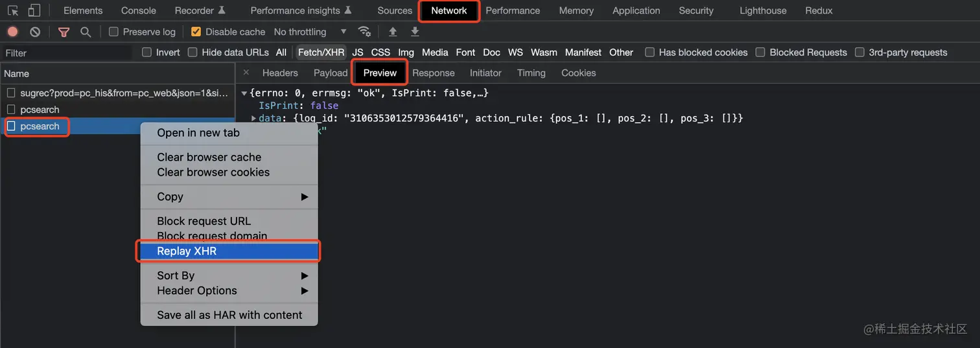980x348 pixels.
Task: Open network conditions wifi icon
Action: (x=364, y=32)
